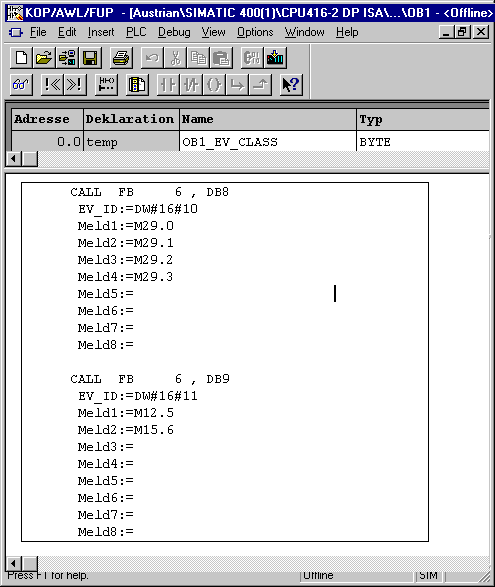Click the Name column header
The height and width of the screenshot is (587, 495).
point(268,119)
